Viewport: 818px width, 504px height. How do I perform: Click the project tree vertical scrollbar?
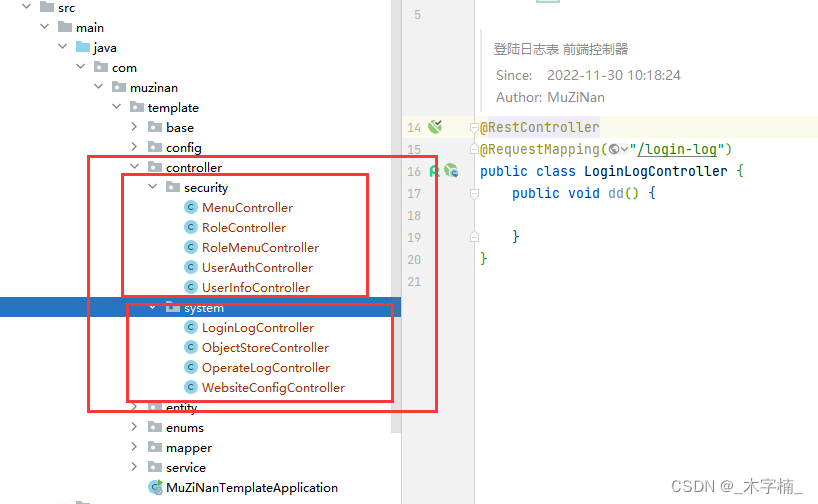click(396, 216)
